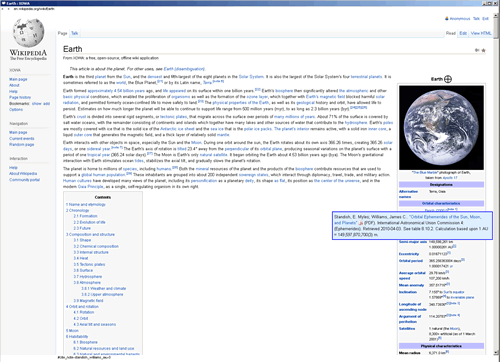The height and width of the screenshot is (362, 500).
Task: Click the Exit link at top right
Action: 485,19
